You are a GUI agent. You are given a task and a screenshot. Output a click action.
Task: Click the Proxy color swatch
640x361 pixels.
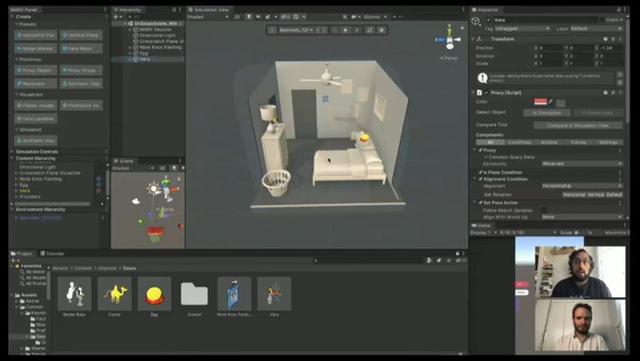pyautogui.click(x=540, y=101)
